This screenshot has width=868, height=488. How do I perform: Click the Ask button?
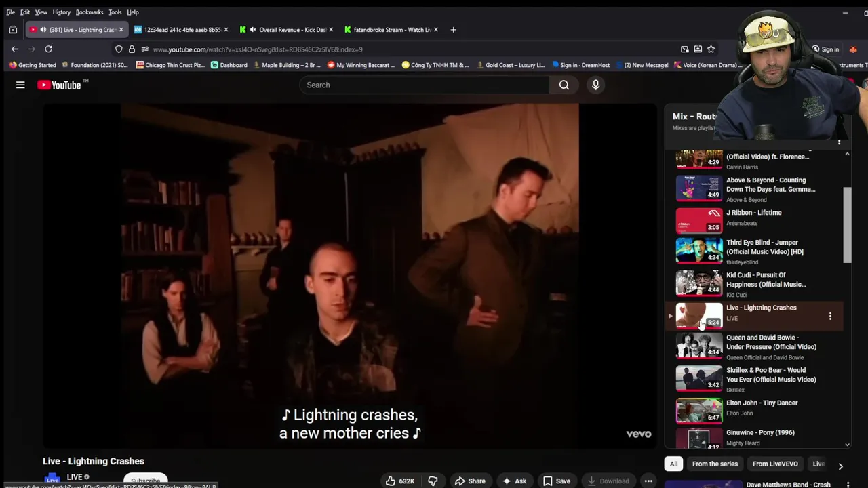pos(514,481)
